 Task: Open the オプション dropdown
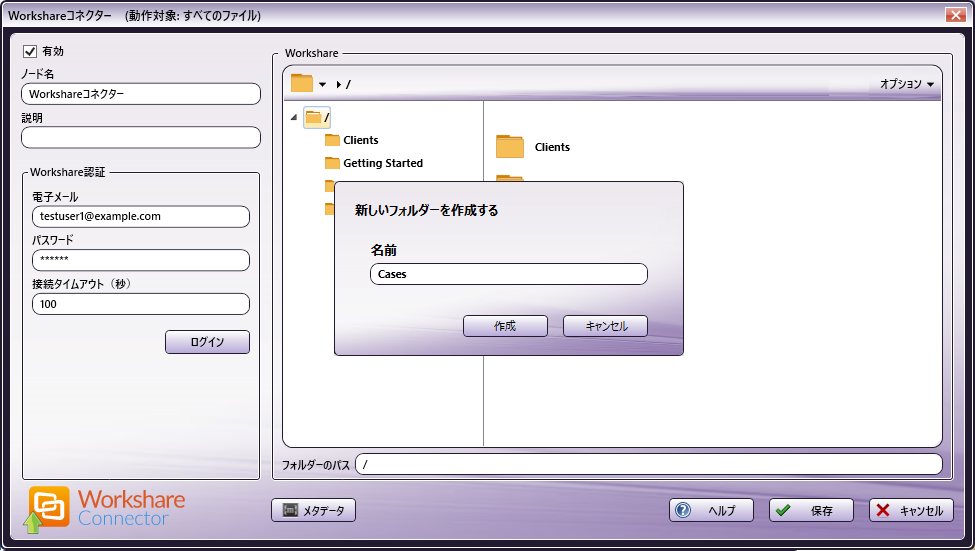click(x=907, y=84)
